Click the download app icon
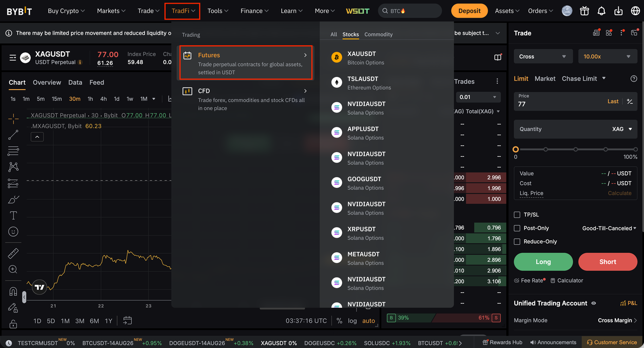The width and height of the screenshot is (644, 348). [x=619, y=11]
